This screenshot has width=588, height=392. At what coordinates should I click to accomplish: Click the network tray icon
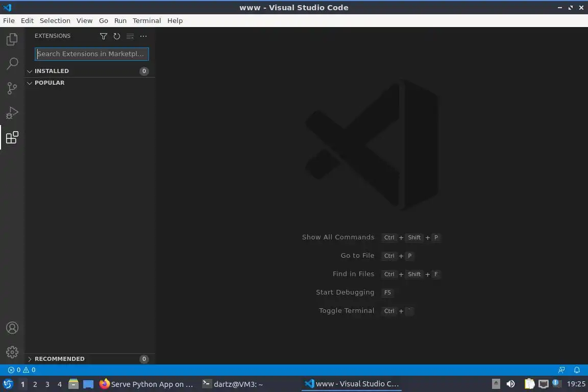point(544,384)
